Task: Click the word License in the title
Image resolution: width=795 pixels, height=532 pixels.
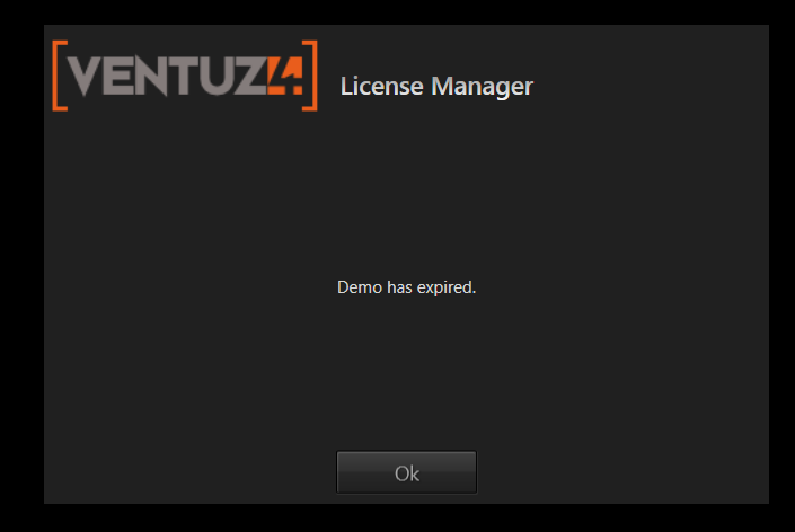Action: 382,86
